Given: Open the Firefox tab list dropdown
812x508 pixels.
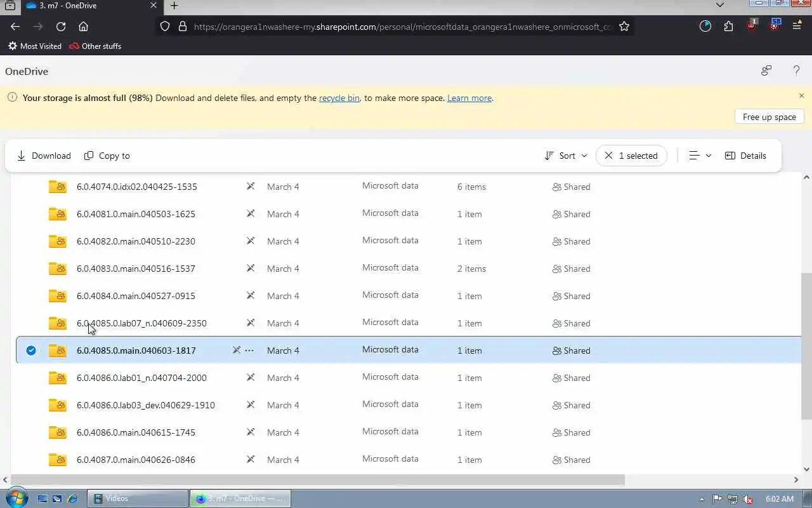Looking at the screenshot, I should [719, 5].
